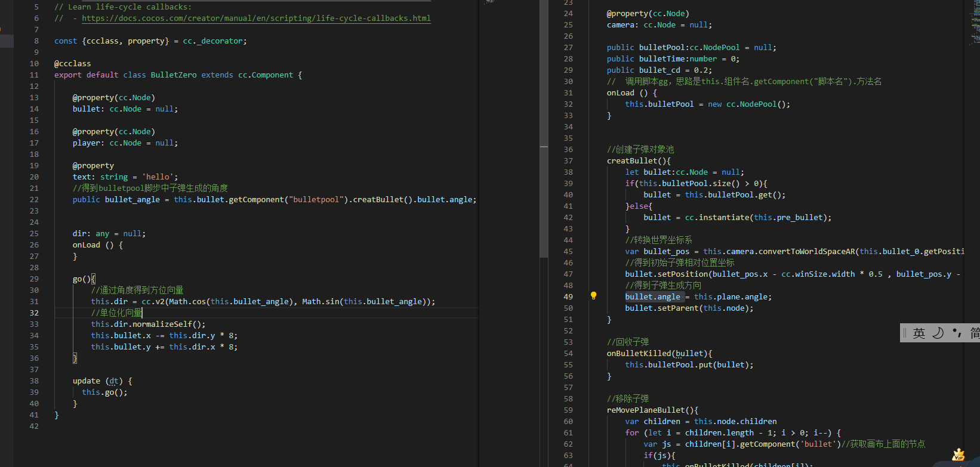The height and width of the screenshot is (467, 980).
Task: Click the camera: cc.Node property
Action: pos(660,25)
